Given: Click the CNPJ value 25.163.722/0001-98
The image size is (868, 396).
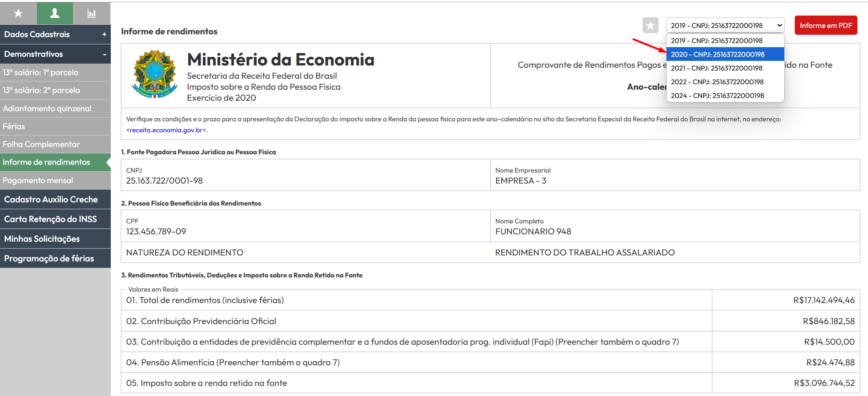Looking at the screenshot, I should (x=164, y=181).
